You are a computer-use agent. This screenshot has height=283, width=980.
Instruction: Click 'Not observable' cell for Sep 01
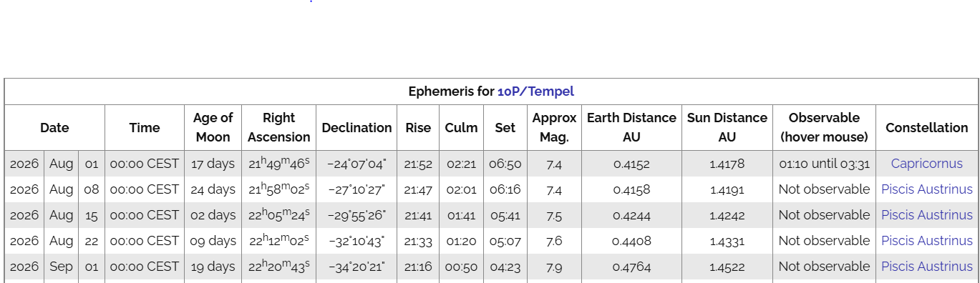(x=824, y=267)
